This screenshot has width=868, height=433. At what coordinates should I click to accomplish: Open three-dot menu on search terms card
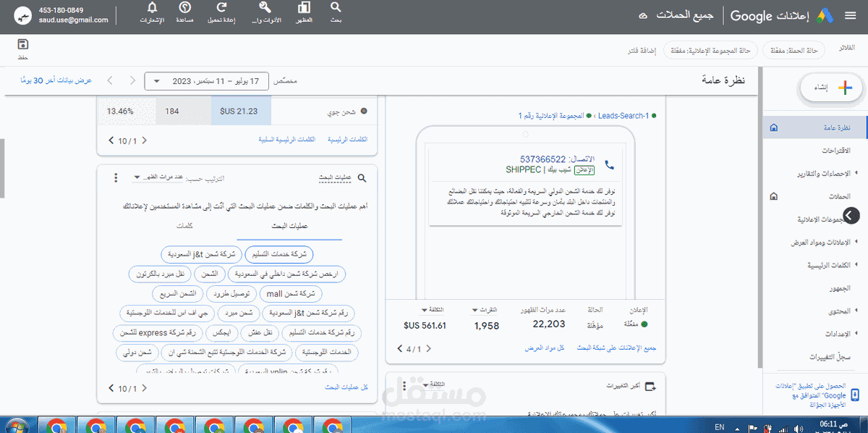[x=116, y=177]
